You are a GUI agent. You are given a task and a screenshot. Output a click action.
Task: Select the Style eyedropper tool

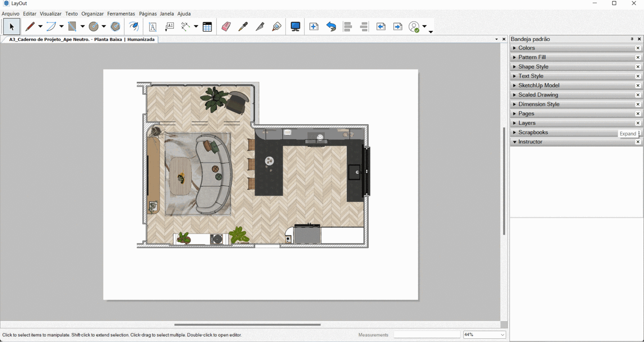[x=243, y=26]
